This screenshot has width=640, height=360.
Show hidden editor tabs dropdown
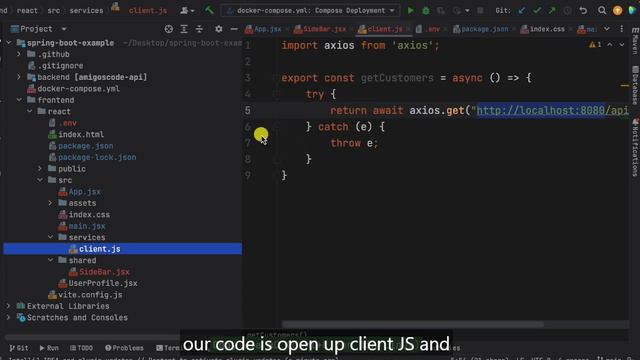tap(607, 29)
